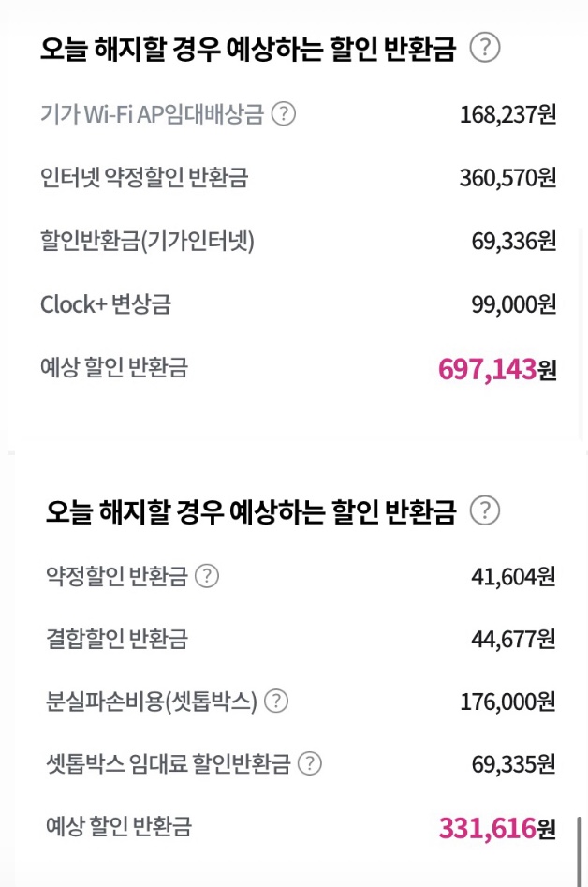Click the 176,000원 set-top box fee amount
Viewport: 588px width, 887px height.
pos(507,701)
